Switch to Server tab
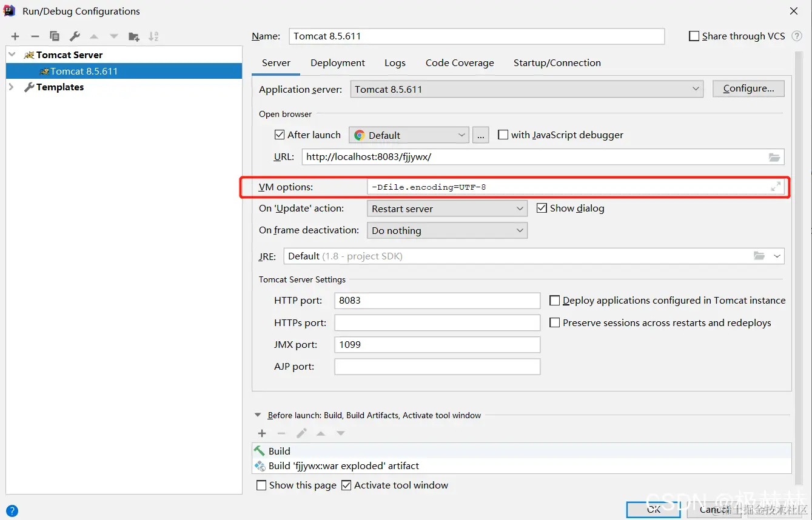This screenshot has width=812, height=520. [x=276, y=63]
